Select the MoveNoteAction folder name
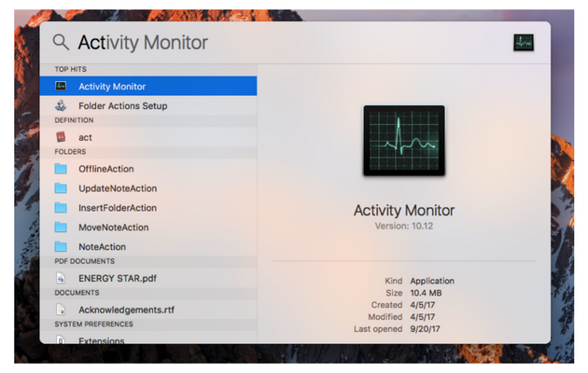Screen dimensions: 588x373 click(x=114, y=228)
